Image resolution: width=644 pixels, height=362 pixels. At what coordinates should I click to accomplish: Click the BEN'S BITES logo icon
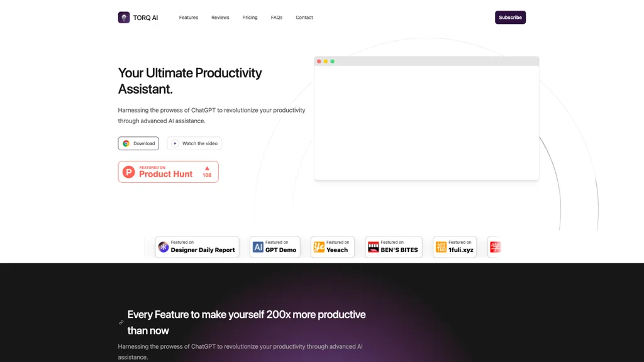[x=374, y=246]
